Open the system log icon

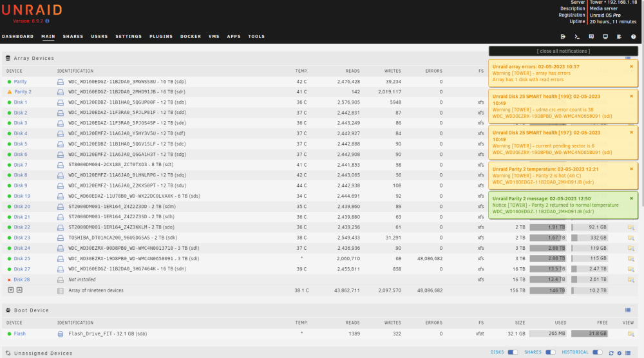(x=620, y=37)
